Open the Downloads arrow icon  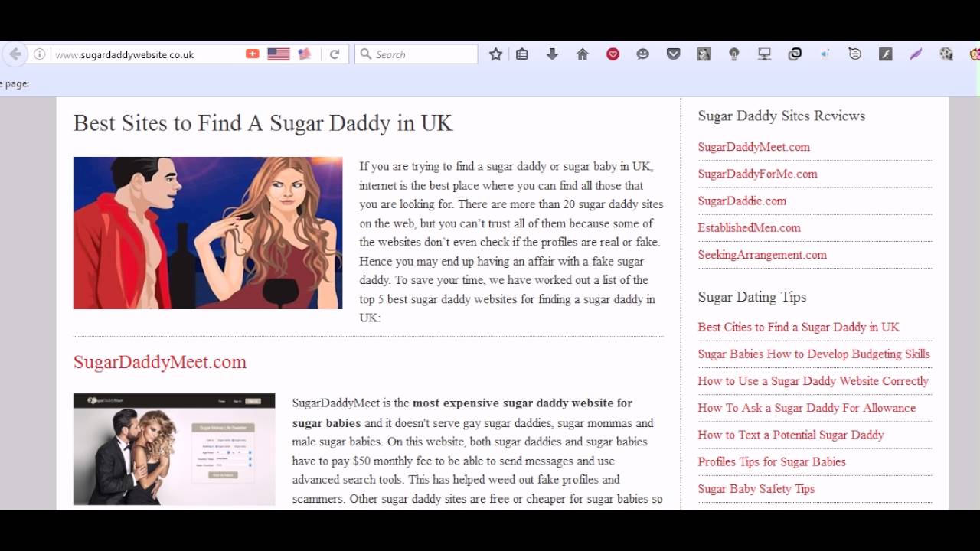pos(552,54)
